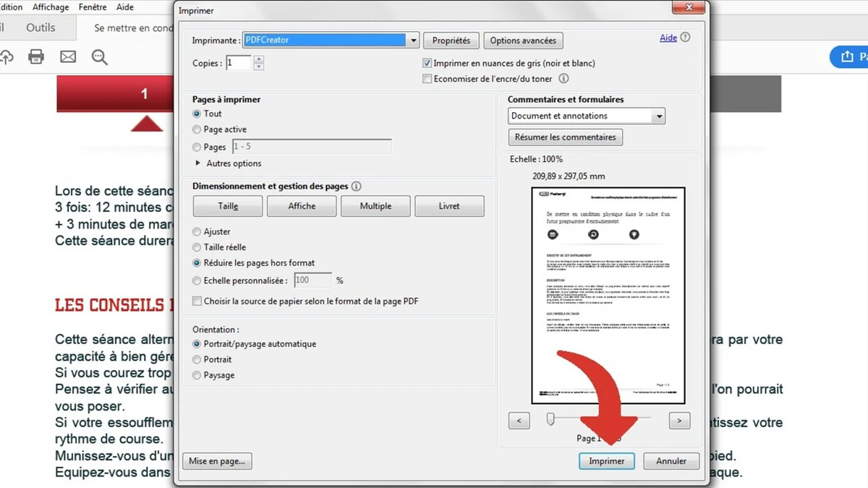Screen dimensions: 868x488
Task: Click the page preview slider handle
Action: click(550, 419)
